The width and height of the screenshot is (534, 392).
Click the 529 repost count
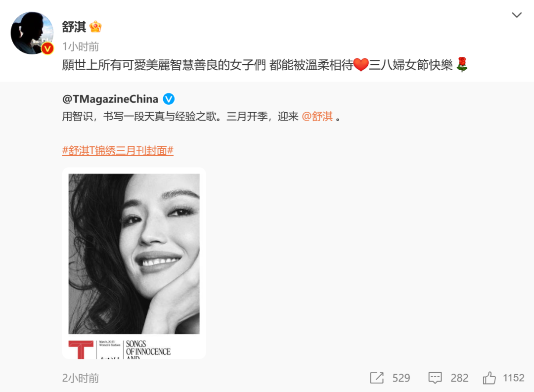(401, 378)
